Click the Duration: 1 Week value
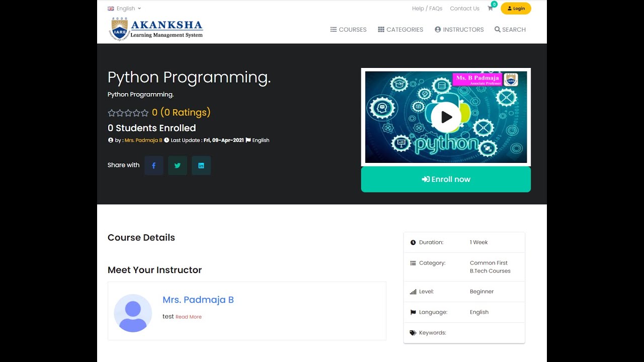 point(479,242)
